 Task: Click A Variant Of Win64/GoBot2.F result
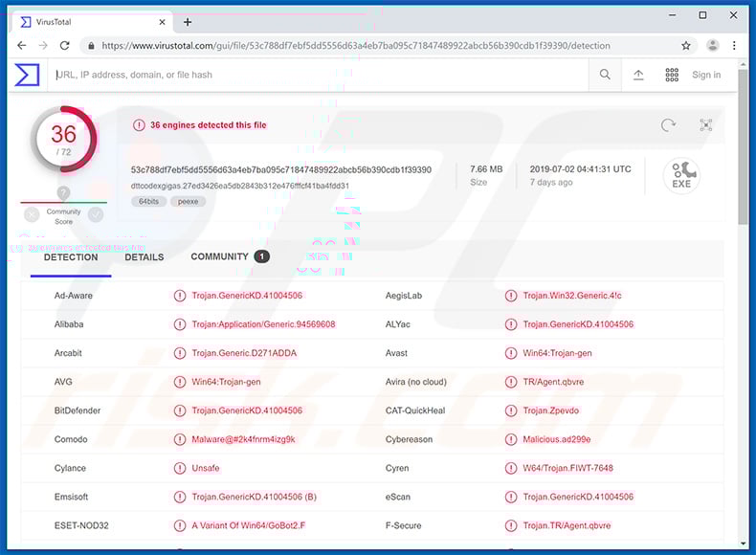(248, 525)
